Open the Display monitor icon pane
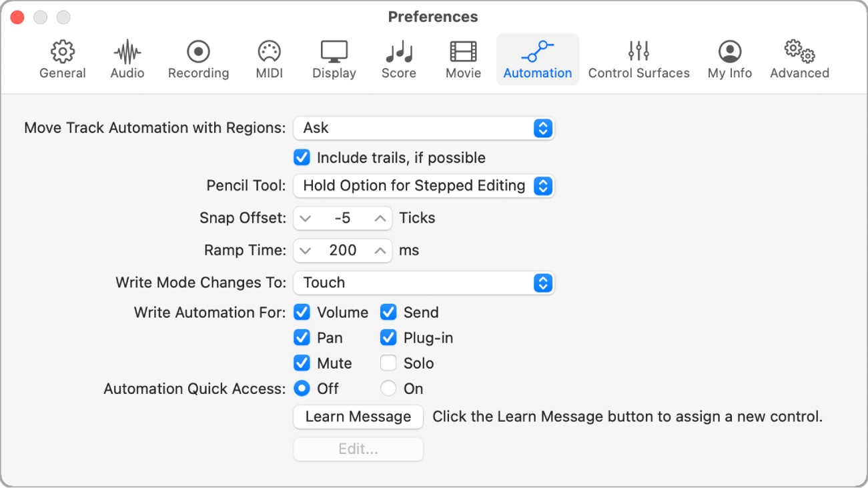868x488 pixels. coord(334,59)
